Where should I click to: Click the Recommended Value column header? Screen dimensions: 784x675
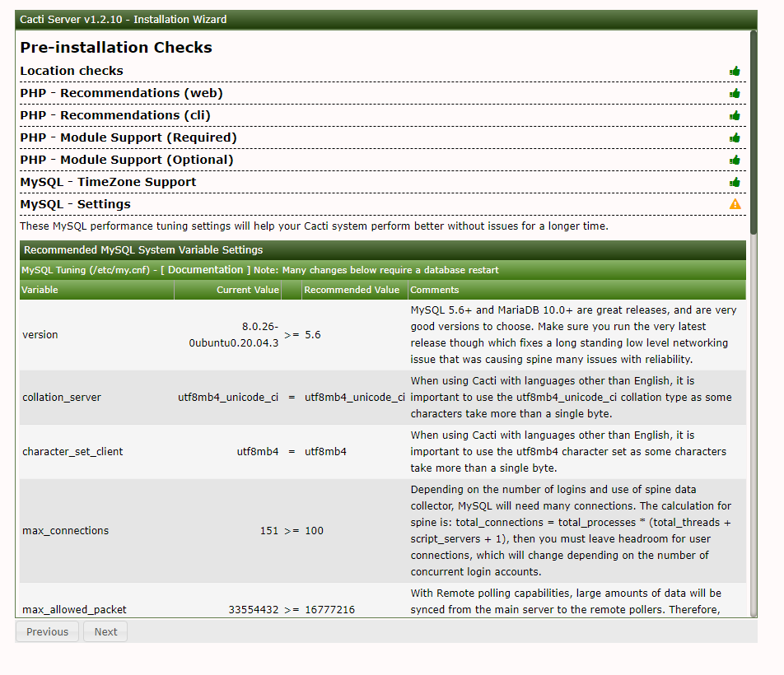click(354, 290)
